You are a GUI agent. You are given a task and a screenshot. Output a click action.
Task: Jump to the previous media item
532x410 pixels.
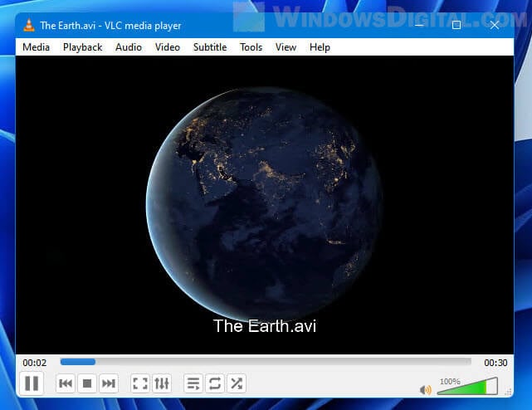[x=65, y=383]
